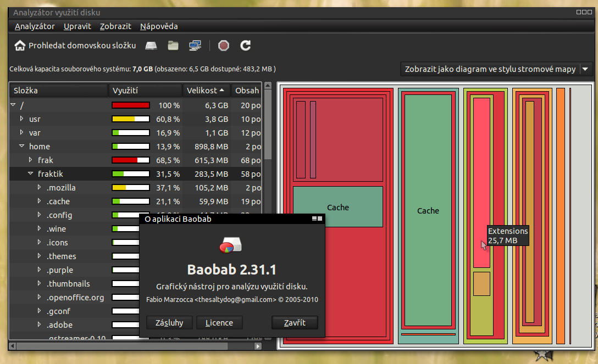Viewport: 598px width, 364px height.
Task: Sort by the Obsah column header
Action: click(x=246, y=91)
